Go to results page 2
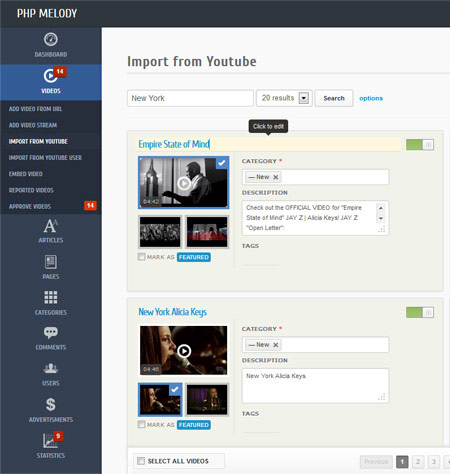 418,462
